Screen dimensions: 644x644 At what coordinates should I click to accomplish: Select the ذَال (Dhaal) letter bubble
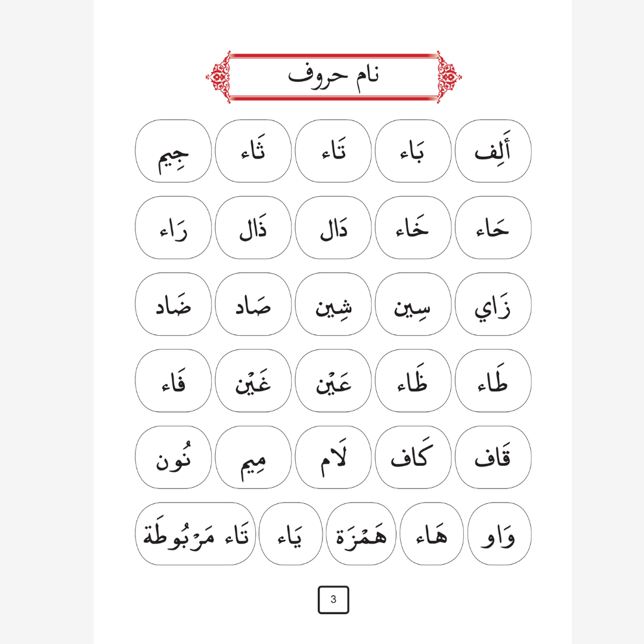[x=253, y=227]
